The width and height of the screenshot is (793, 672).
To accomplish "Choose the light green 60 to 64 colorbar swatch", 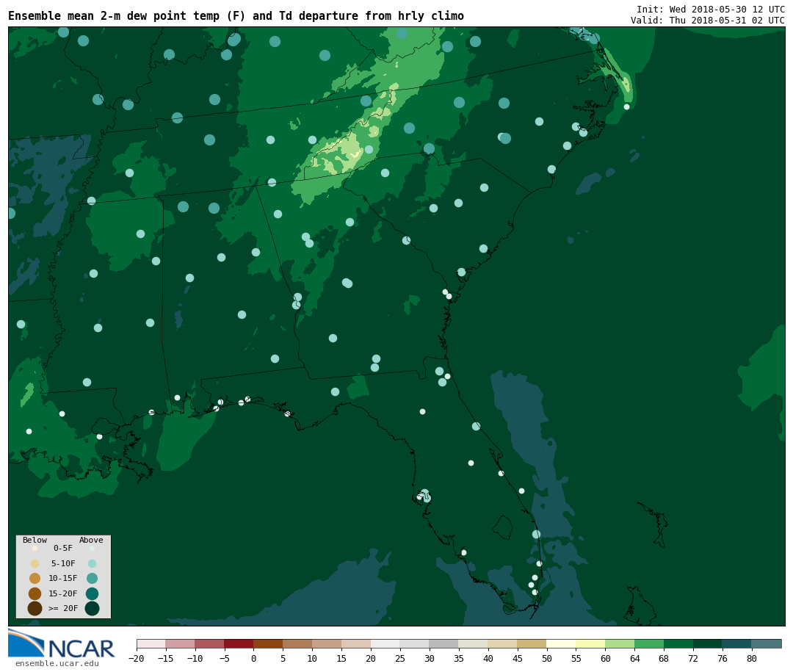I will [x=620, y=644].
